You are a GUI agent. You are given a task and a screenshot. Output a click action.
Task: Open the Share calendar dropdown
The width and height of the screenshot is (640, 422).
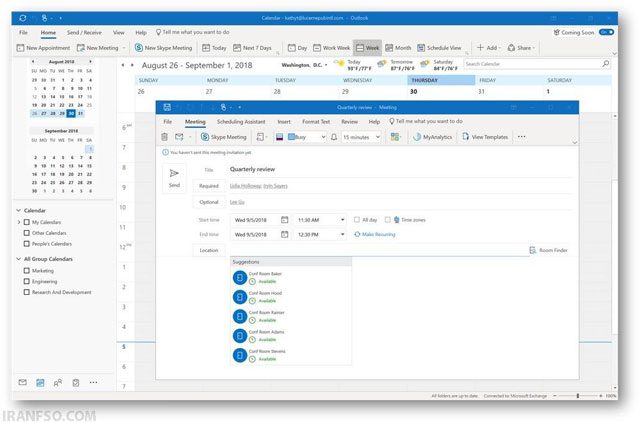(521, 48)
